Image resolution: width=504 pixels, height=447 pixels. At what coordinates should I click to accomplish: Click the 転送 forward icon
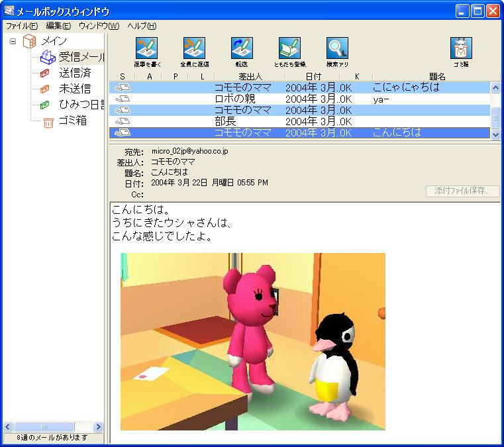[x=242, y=48]
